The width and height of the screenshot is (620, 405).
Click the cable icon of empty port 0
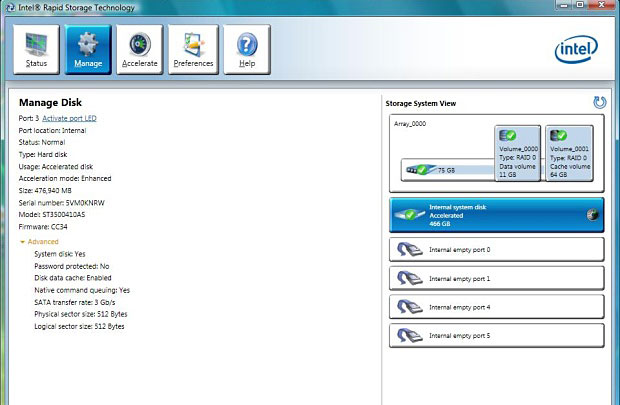[410, 250]
